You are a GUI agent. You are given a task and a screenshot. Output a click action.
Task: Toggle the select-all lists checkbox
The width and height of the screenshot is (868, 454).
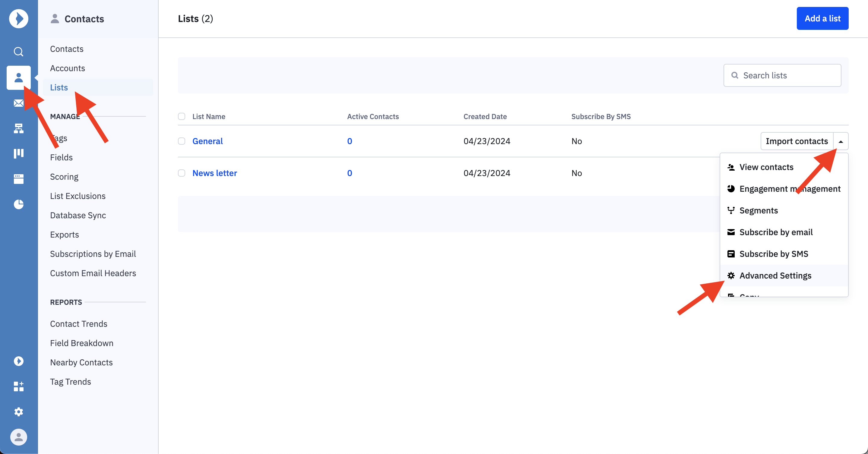[x=182, y=117]
